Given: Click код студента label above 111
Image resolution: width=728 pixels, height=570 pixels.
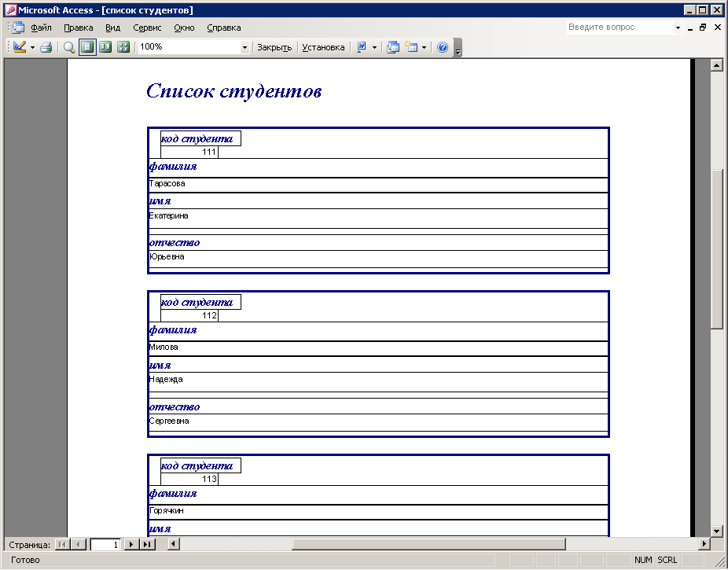Looking at the screenshot, I should point(200,139).
